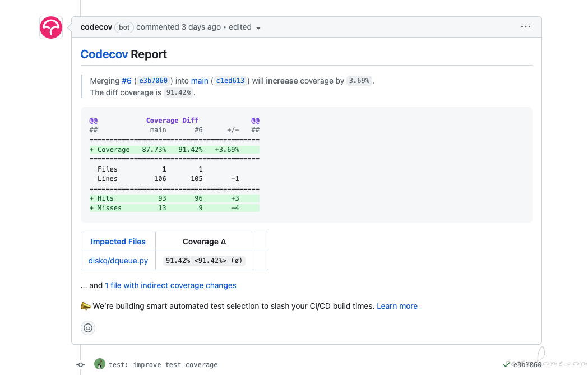Image resolution: width=588 pixels, height=375 pixels.
Task: Open the Codecov heading link
Action: pyautogui.click(x=104, y=54)
